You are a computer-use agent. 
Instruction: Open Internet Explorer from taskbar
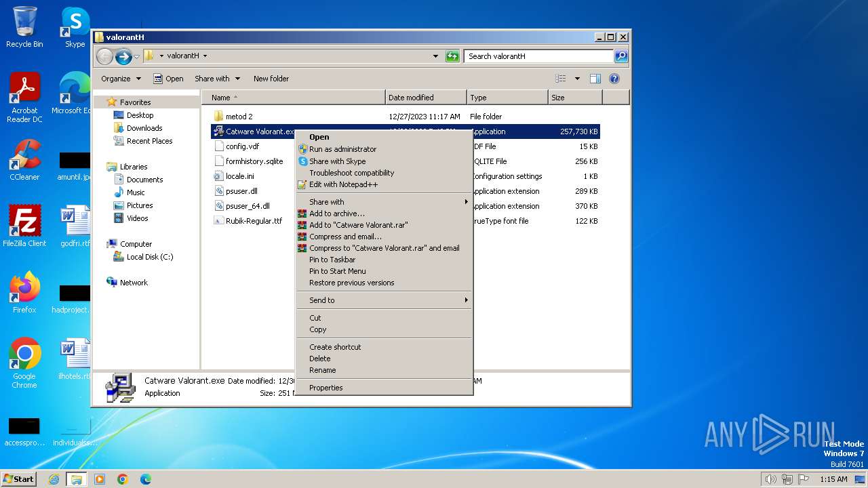pos(54,479)
